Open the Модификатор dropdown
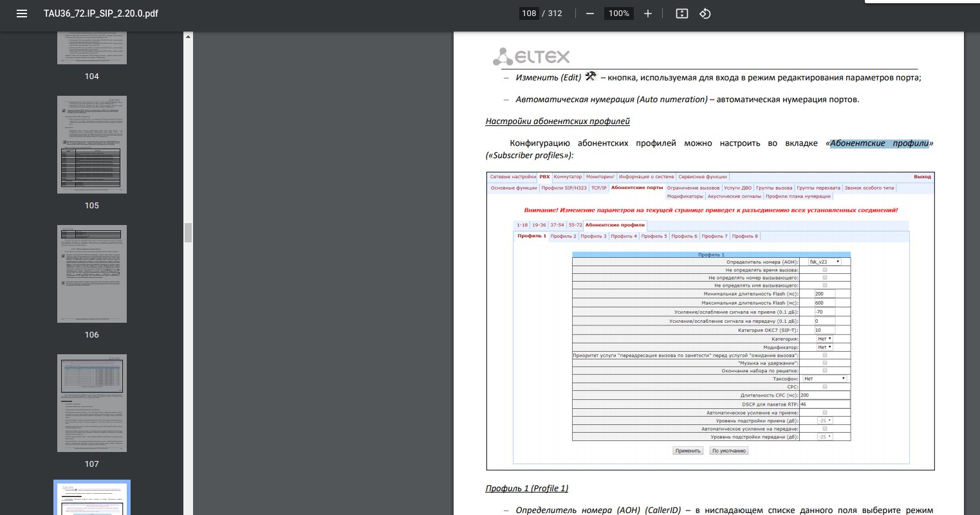980x515 pixels. (824, 347)
